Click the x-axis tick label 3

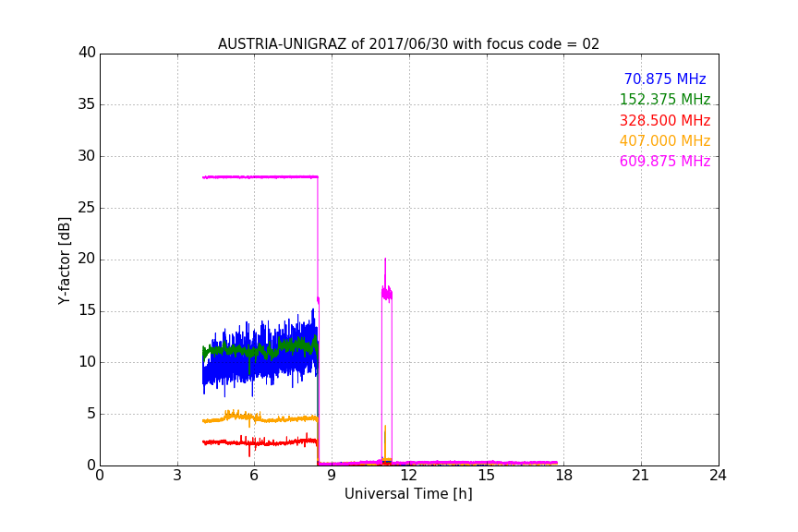click(x=177, y=476)
